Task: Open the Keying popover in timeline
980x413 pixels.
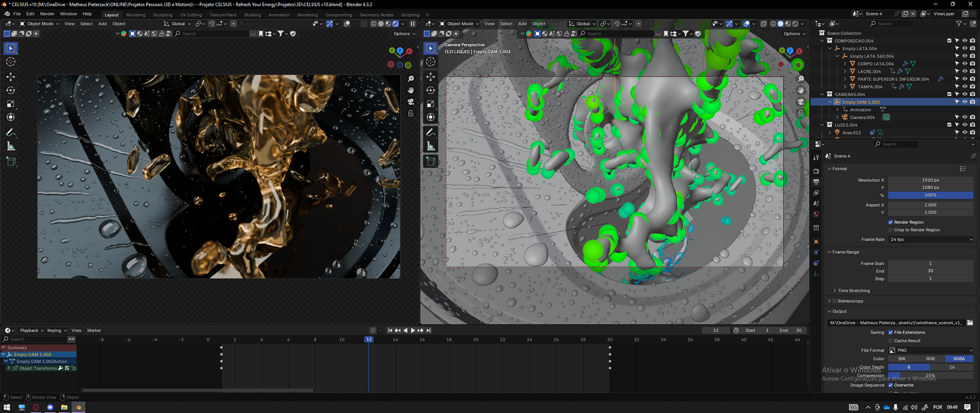Action: pyautogui.click(x=57, y=330)
